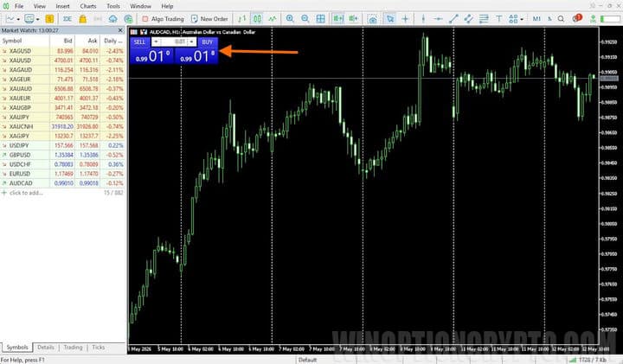Image resolution: width=623 pixels, height=364 pixels.
Task: Select the EURUSD row in Market Watch
Action: click(63, 174)
